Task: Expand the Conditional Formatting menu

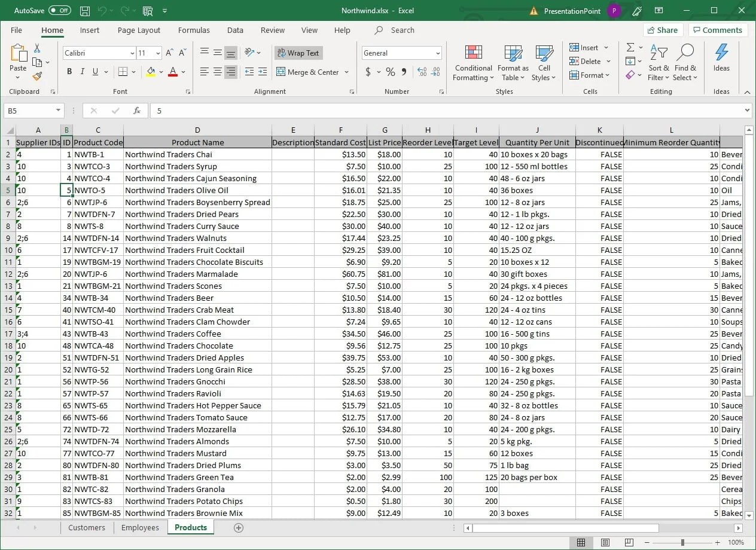Action: [x=472, y=63]
